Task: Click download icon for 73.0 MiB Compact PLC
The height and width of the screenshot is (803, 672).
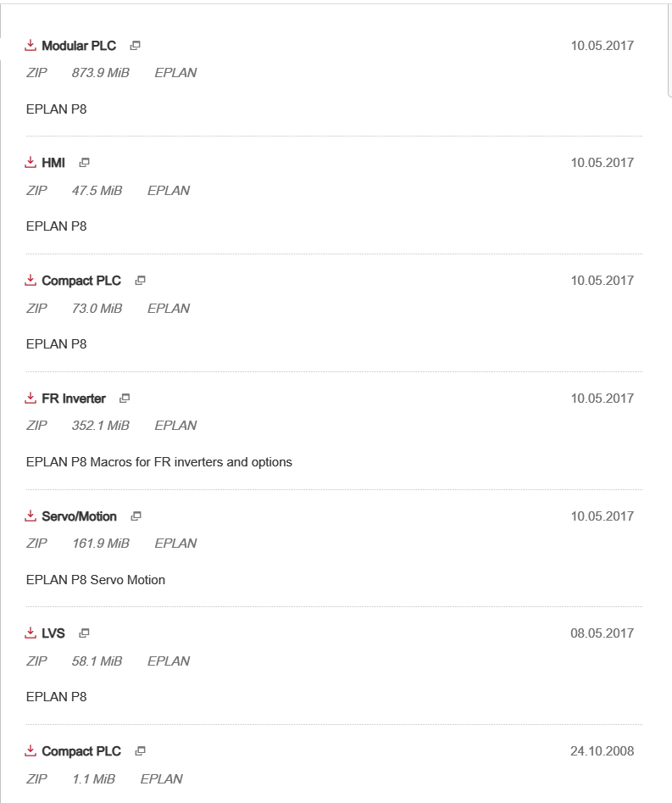Action: pyautogui.click(x=31, y=280)
